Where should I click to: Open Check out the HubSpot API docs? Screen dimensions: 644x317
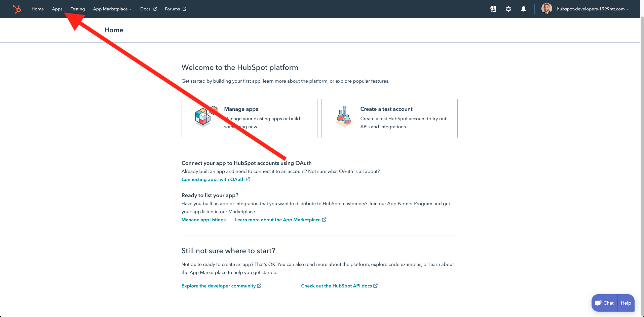tap(336, 286)
